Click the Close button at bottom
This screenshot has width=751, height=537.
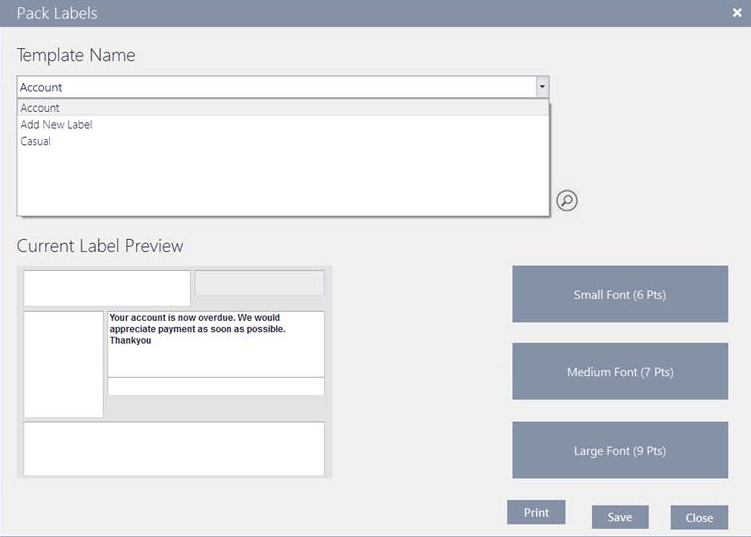coord(699,517)
